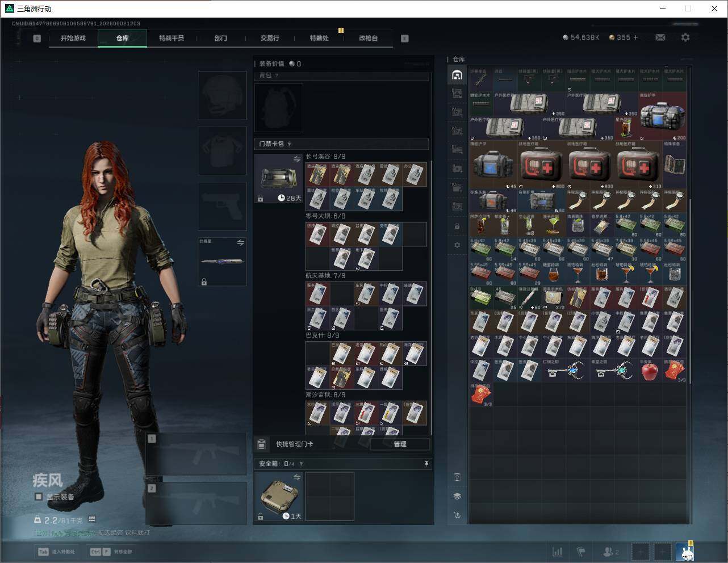This screenshot has height=563, width=728.
Task: Select the 仓库 tab
Action: tap(123, 38)
